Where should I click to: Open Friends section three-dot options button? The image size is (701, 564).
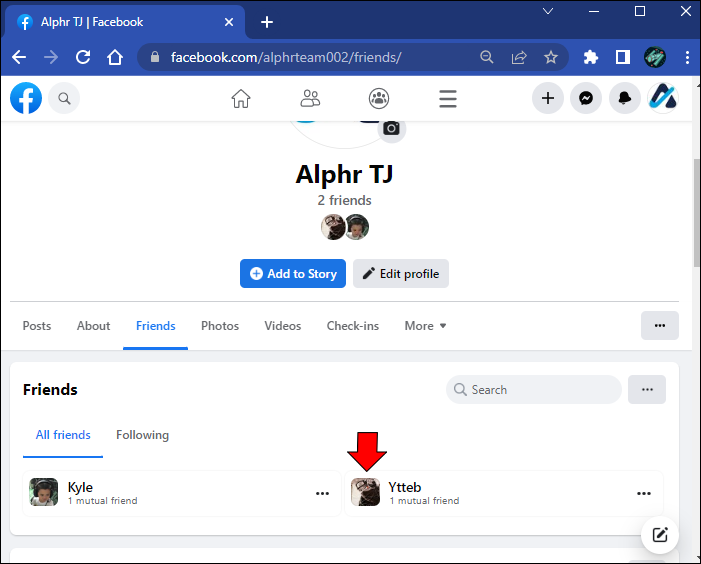(x=647, y=389)
